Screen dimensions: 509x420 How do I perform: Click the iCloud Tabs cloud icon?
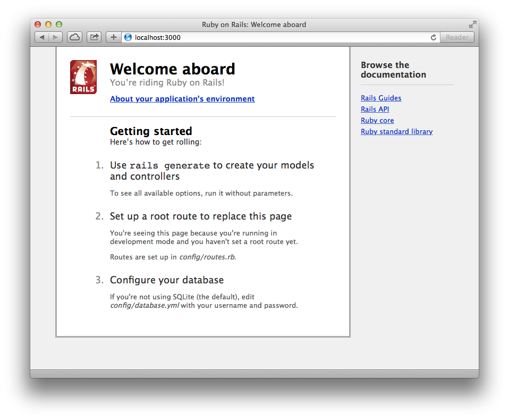[x=74, y=37]
